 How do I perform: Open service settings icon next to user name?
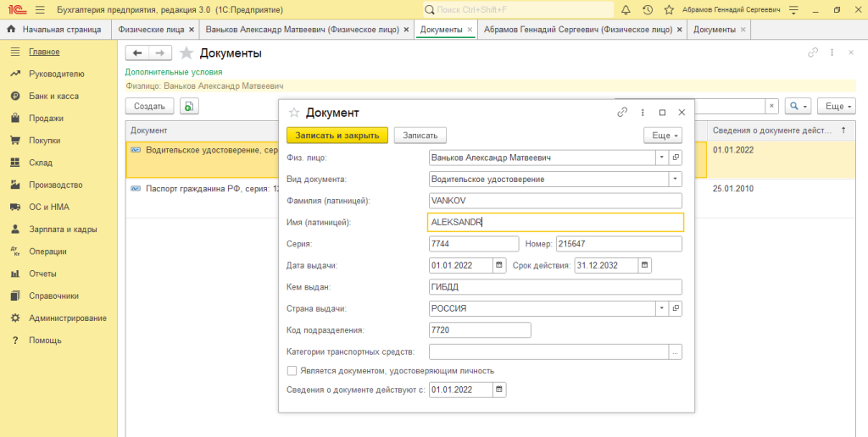pos(793,10)
